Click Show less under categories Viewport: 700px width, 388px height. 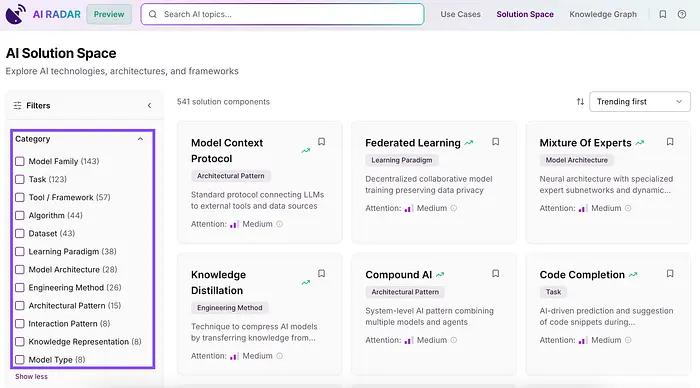pos(31,376)
